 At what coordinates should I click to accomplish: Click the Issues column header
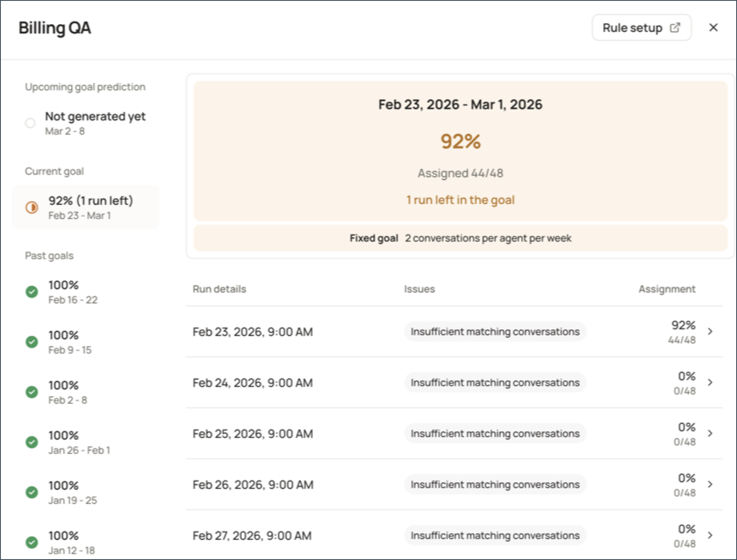[x=419, y=289]
